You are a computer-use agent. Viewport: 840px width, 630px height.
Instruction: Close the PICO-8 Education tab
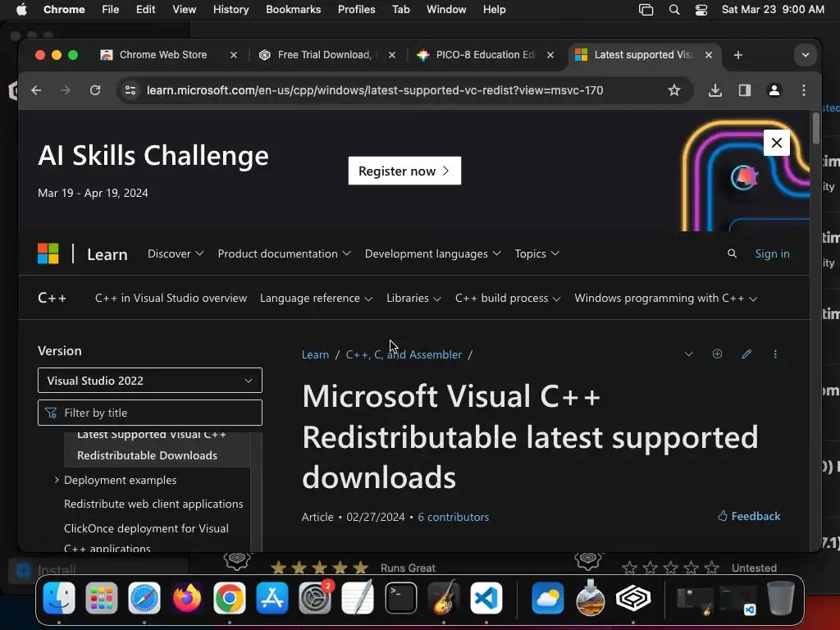coord(550,55)
